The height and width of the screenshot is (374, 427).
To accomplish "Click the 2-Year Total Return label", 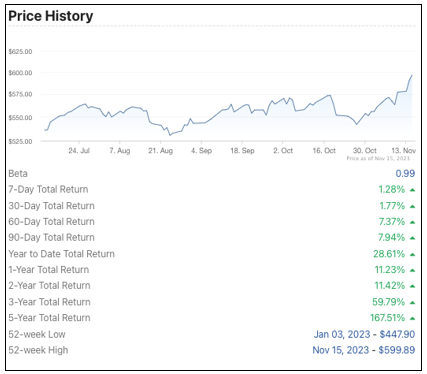I will click(50, 286).
